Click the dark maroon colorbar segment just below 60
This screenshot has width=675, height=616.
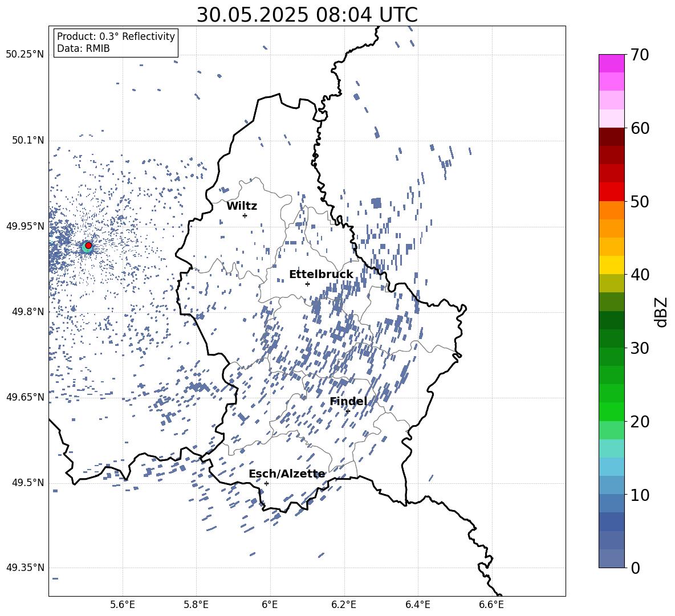pos(612,137)
